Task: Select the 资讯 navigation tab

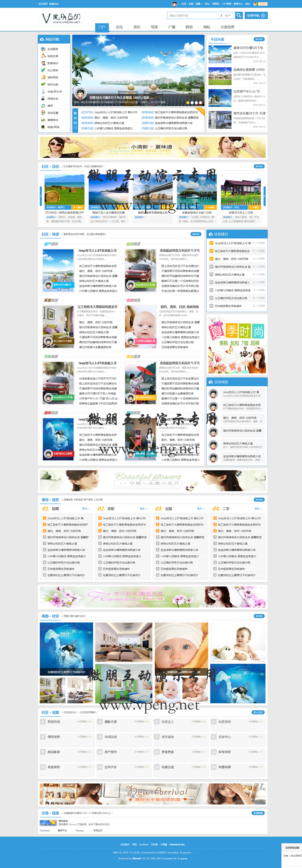Action: tap(137, 27)
